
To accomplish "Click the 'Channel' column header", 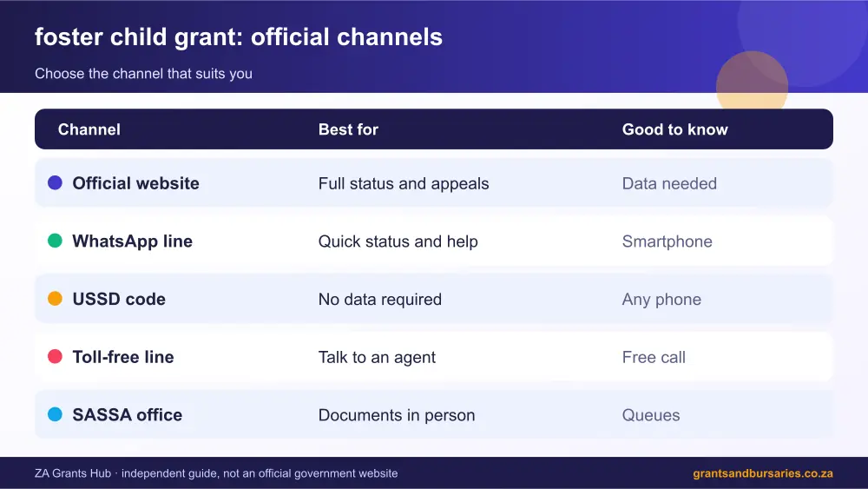I will tap(89, 129).
